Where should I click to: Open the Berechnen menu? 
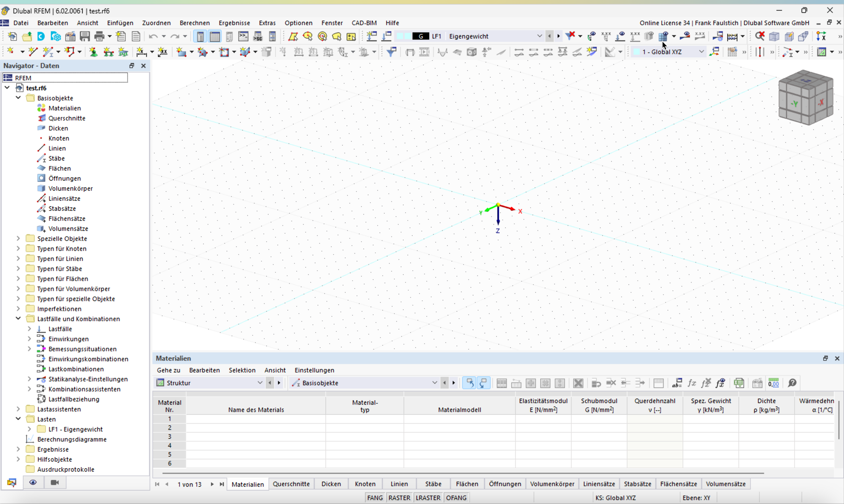(194, 23)
